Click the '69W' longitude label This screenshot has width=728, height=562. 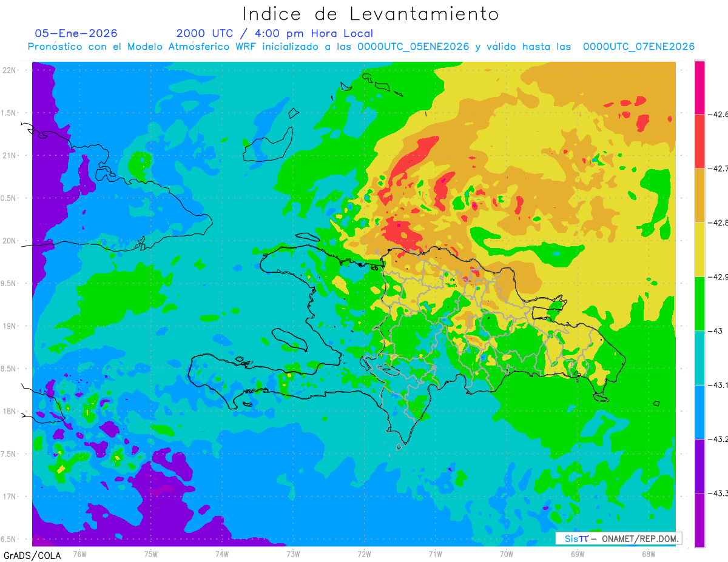pos(577,553)
